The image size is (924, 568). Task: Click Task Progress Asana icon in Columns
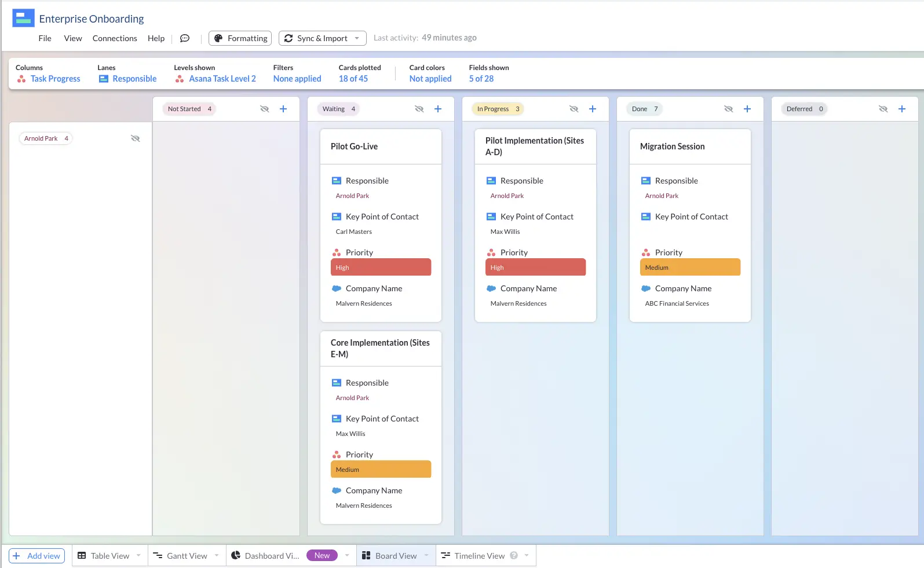click(21, 79)
